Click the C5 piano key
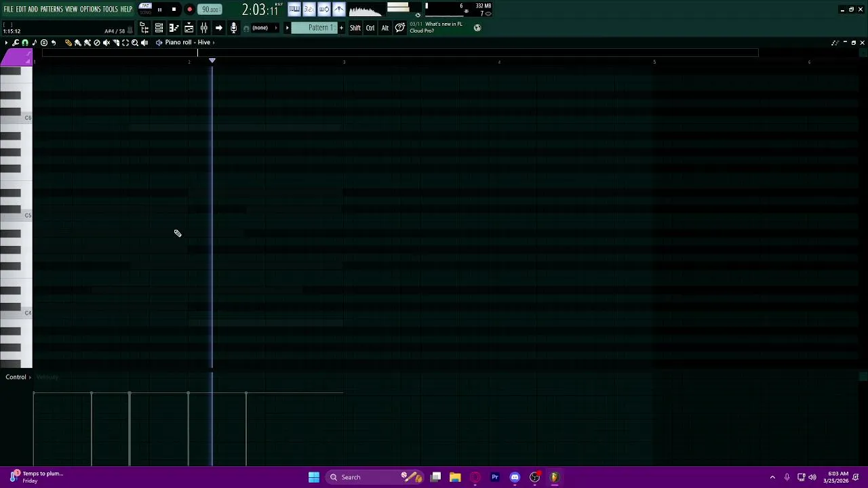This screenshot has width=868, height=488. pyautogui.click(x=16, y=216)
